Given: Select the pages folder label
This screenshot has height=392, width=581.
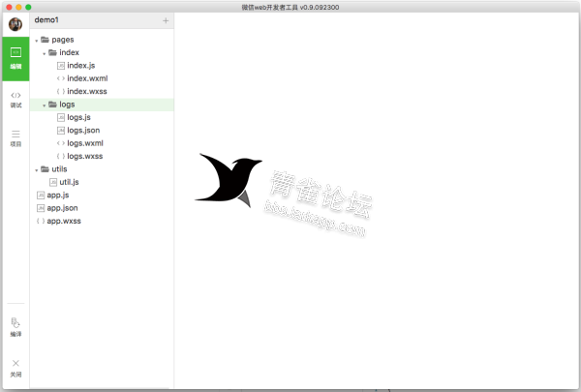Looking at the screenshot, I should (x=63, y=40).
